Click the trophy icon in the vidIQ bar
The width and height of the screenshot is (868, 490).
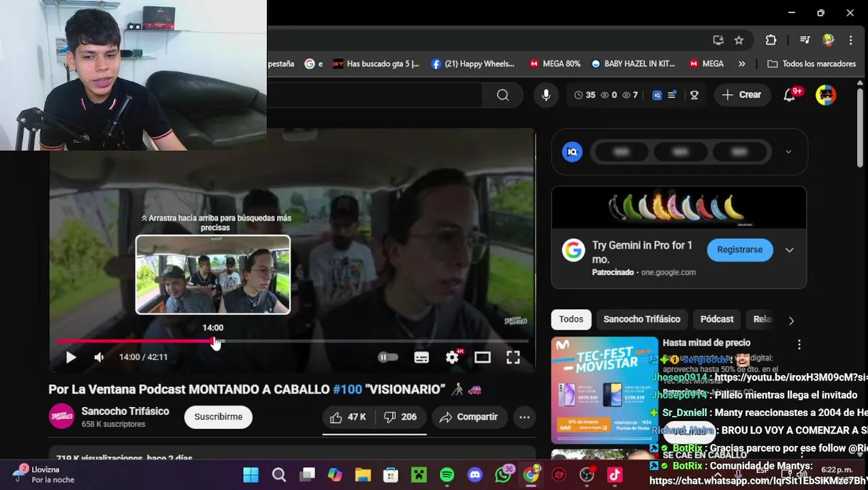pyautogui.click(x=694, y=95)
